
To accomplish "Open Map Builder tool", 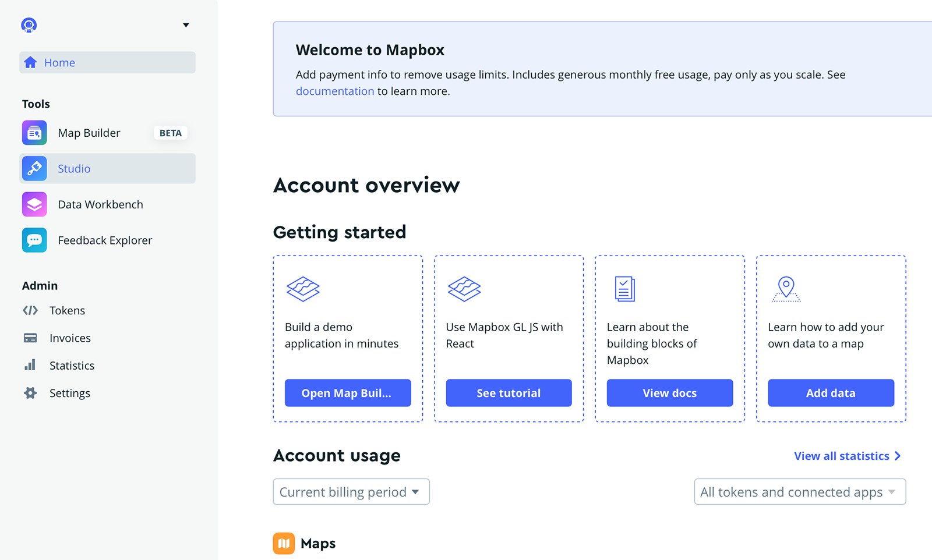I will pyautogui.click(x=107, y=133).
